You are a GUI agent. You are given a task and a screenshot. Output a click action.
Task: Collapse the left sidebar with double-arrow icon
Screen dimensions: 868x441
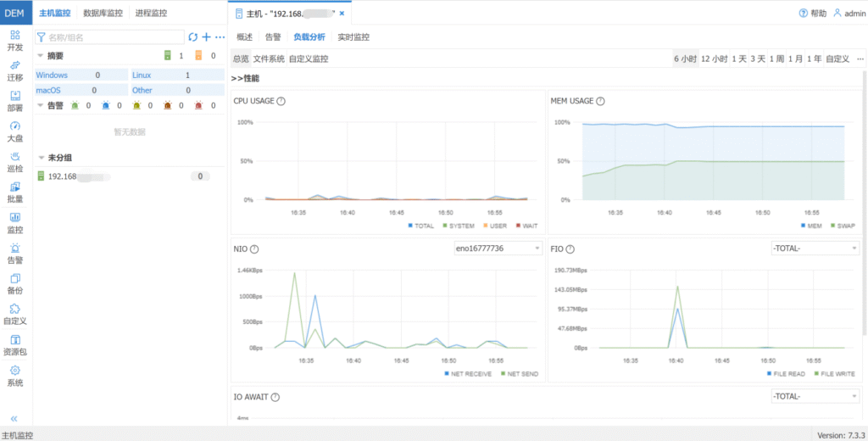14,419
